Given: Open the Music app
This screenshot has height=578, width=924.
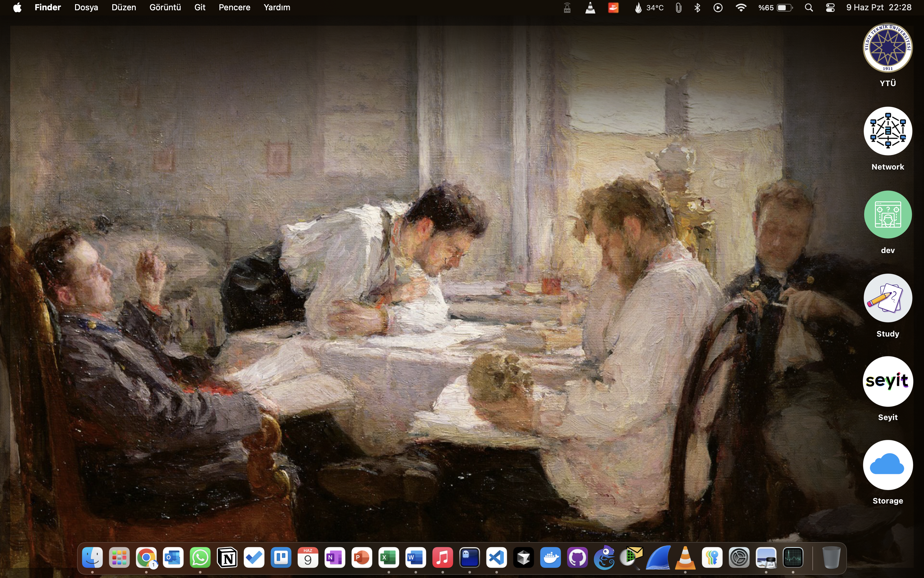Looking at the screenshot, I should (x=442, y=558).
